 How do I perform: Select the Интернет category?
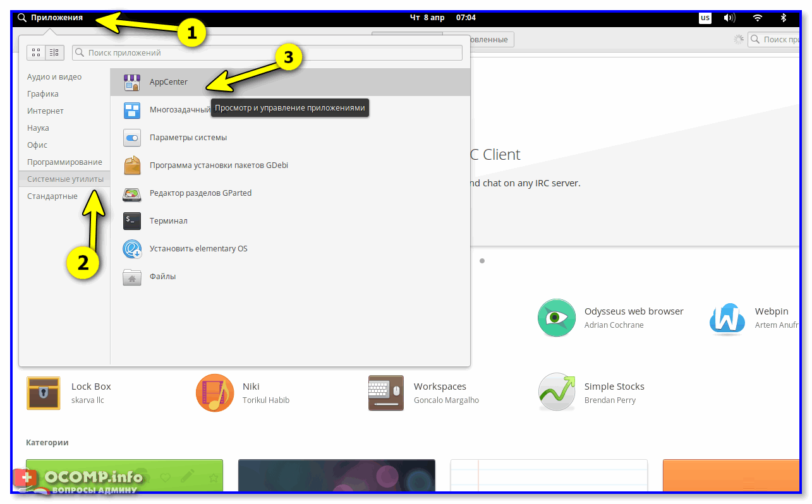pos(45,111)
